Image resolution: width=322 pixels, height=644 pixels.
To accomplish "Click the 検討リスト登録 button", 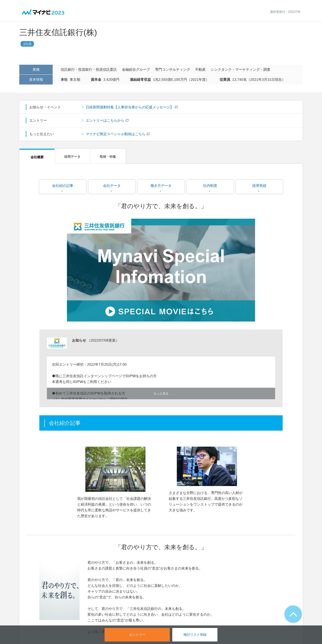I will pyautogui.click(x=195, y=634).
